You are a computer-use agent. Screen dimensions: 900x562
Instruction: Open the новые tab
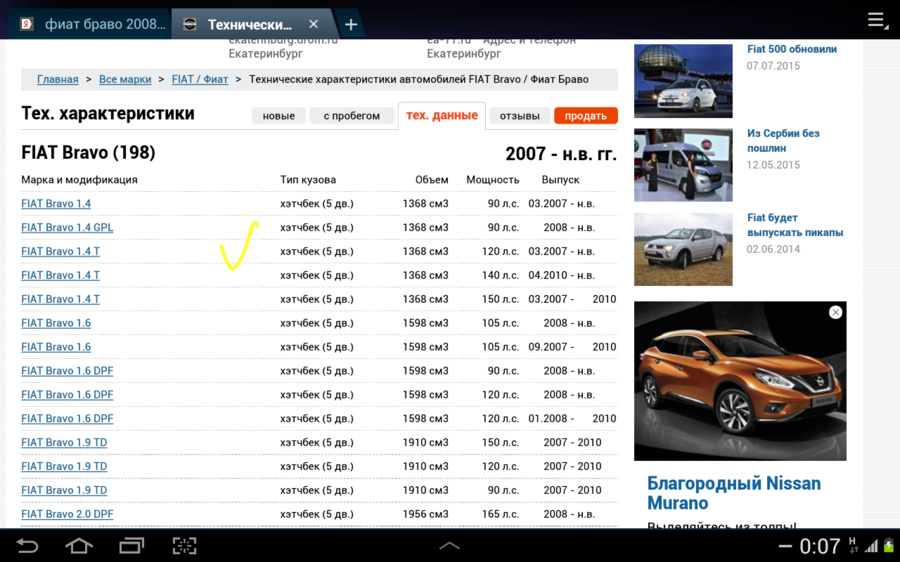click(278, 116)
